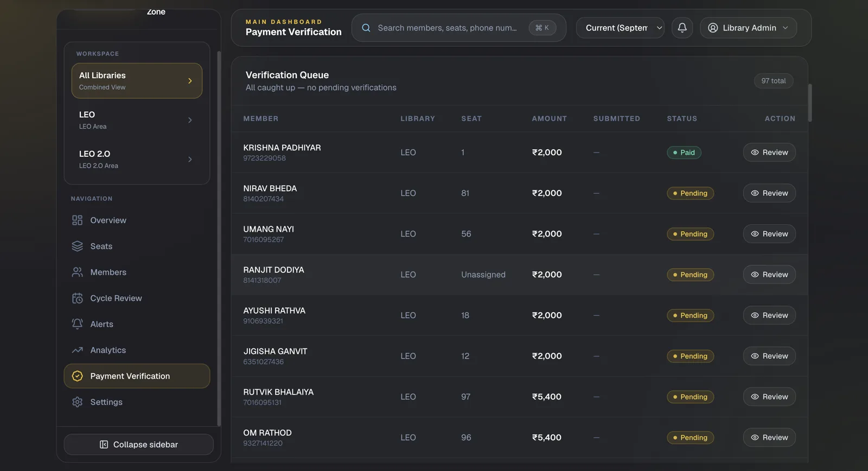The image size is (868, 471).
Task: Review KRISHNA PADHIYAR's payment
Action: pyautogui.click(x=769, y=152)
